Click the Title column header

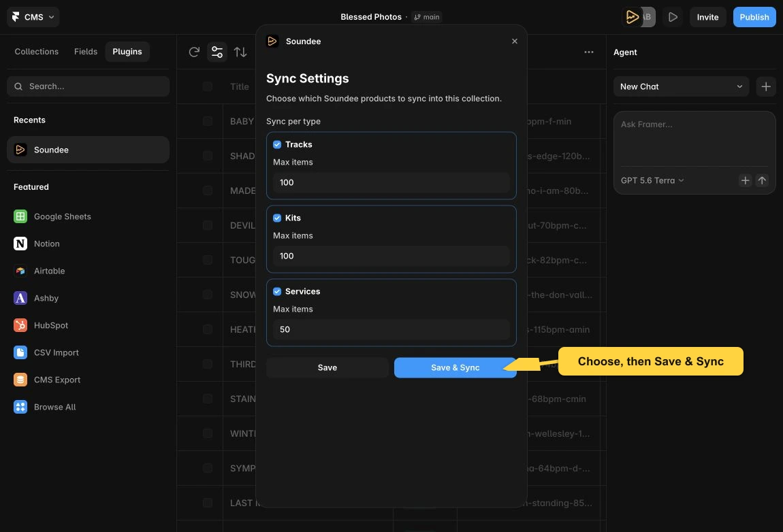(240, 87)
